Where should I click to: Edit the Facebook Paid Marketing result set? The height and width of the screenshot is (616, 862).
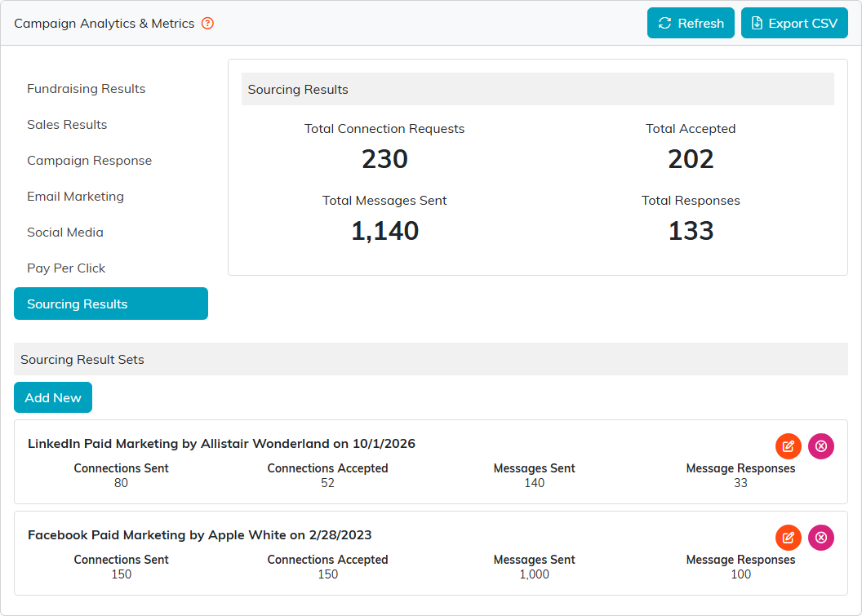(789, 538)
